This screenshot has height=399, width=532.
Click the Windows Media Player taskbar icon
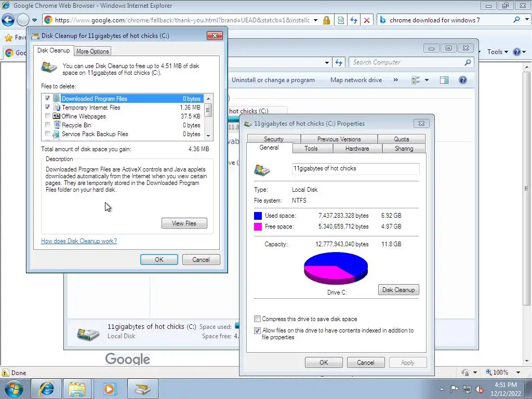(x=109, y=389)
